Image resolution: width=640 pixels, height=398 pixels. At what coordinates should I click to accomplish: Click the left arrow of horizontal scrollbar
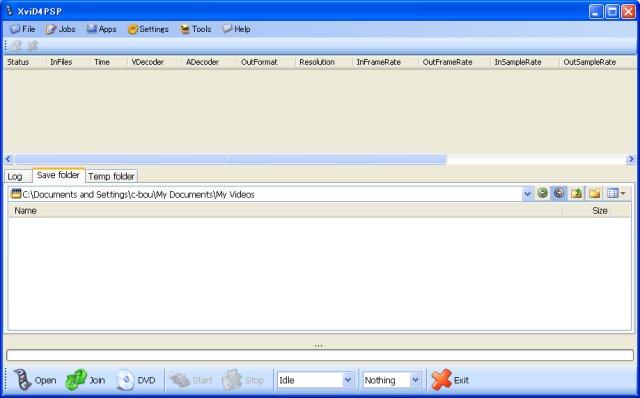(x=8, y=159)
